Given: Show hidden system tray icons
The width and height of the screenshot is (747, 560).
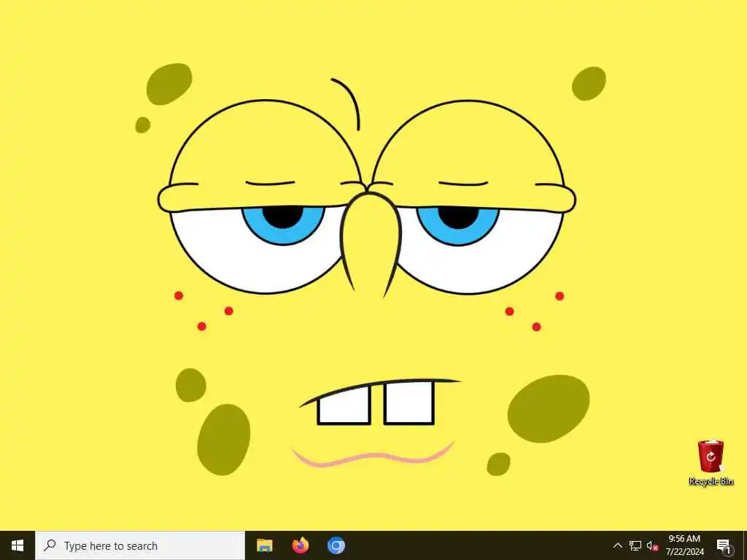Looking at the screenshot, I should pos(617,545).
